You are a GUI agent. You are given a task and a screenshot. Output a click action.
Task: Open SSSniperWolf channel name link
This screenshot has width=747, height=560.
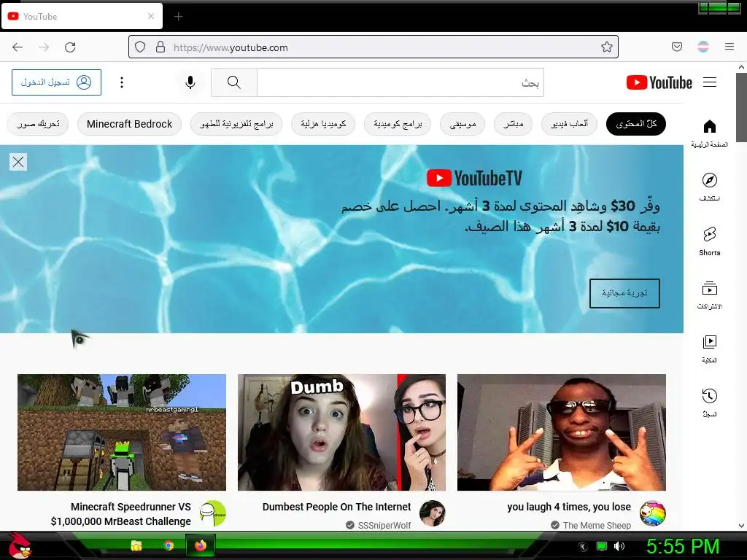(384, 525)
